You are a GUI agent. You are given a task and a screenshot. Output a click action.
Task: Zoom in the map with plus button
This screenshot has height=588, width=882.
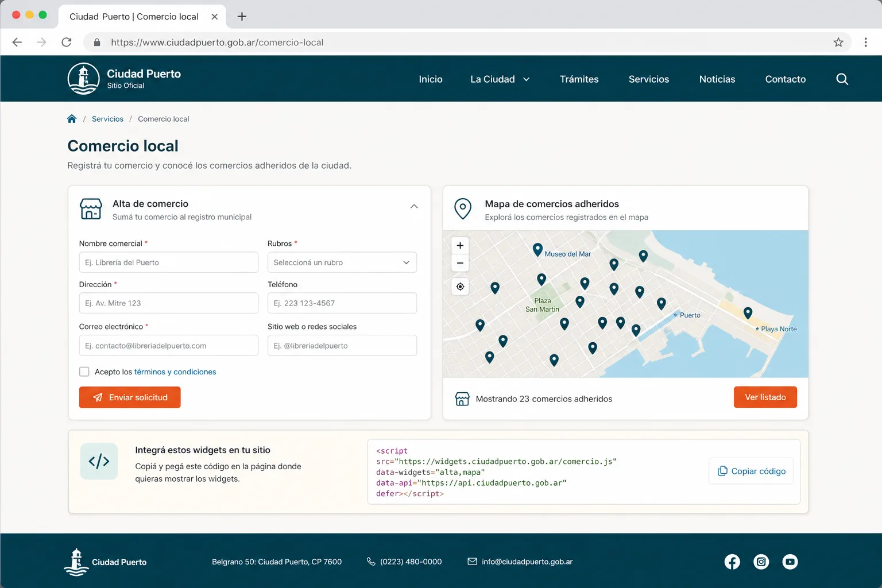[x=460, y=246]
